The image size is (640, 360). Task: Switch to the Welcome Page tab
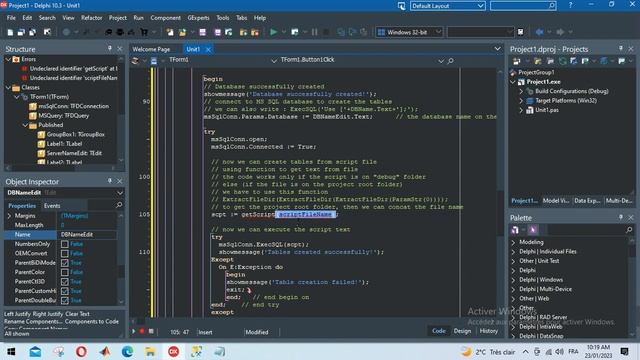point(151,49)
